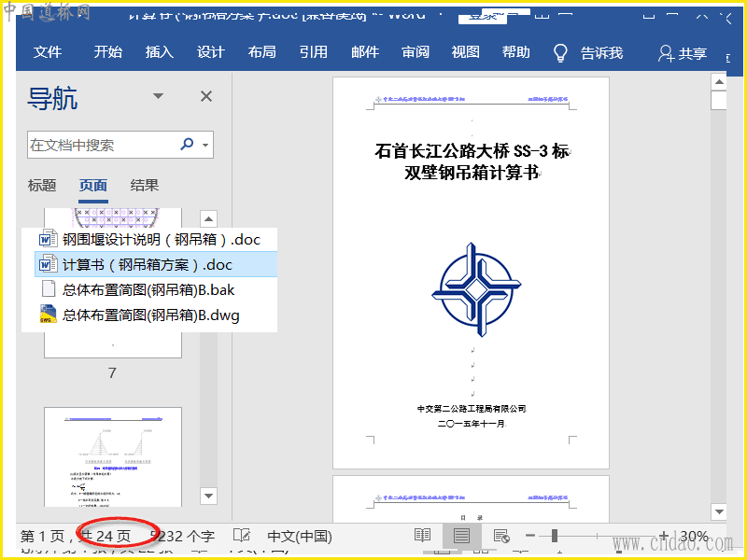Screen dimensions: 747x560
Task: Expand the search options dropdown arrow
Action: 205,145
